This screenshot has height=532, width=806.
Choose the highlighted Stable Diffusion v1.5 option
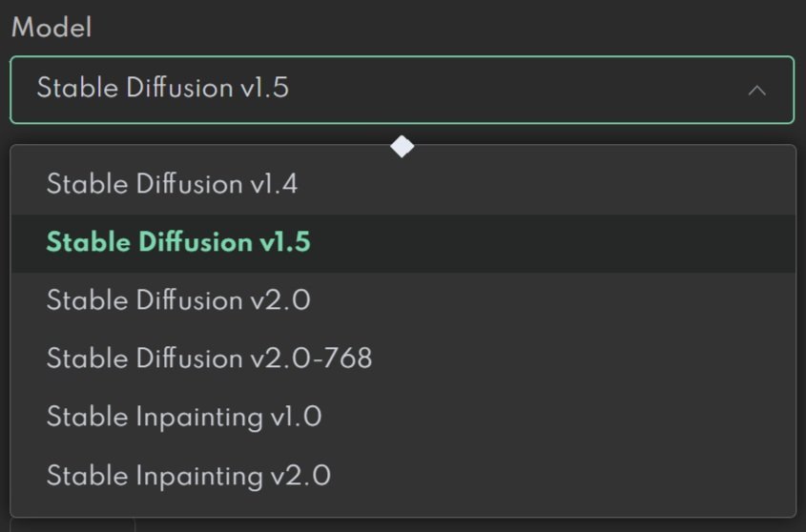403,242
